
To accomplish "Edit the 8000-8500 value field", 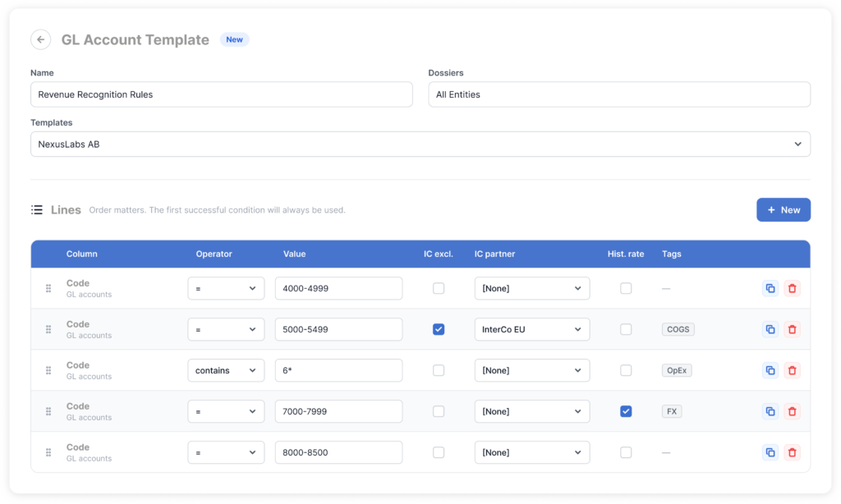I will tap(338, 452).
